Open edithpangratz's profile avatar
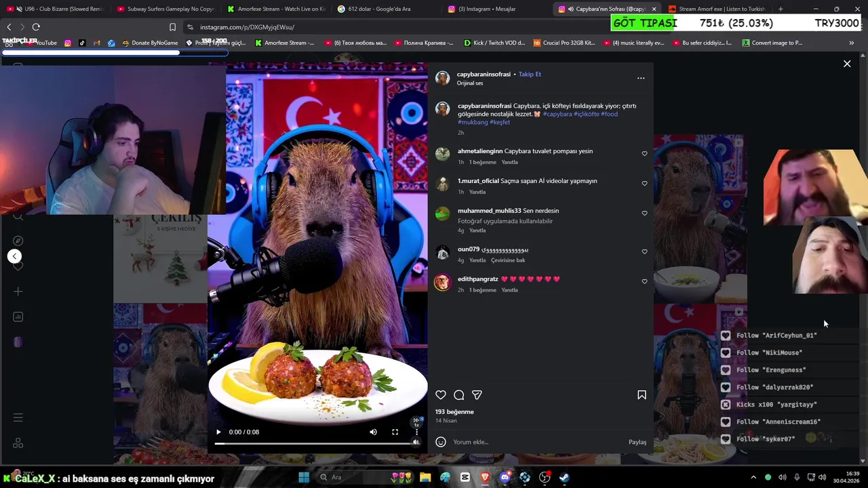Screen dimensions: 868x488 pos(442,283)
